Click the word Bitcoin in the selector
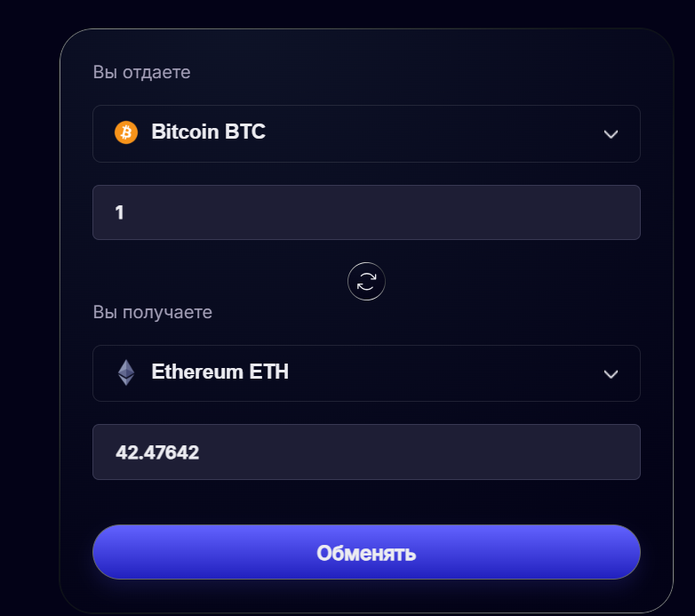This screenshot has height=616, width=695. click(185, 132)
